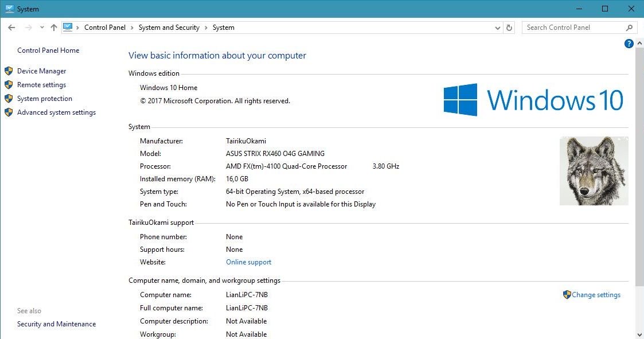Click the Computer description value 'Not Available'

pyautogui.click(x=246, y=321)
